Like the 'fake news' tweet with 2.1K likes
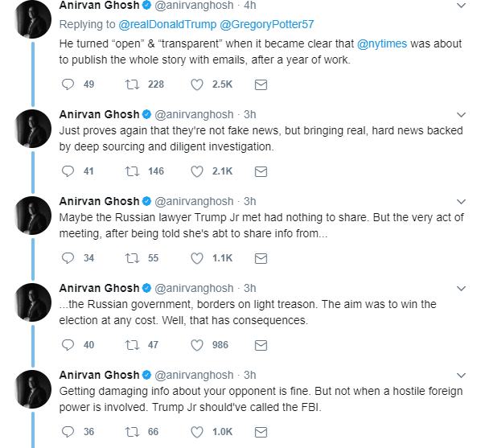Viewport: 485px width, 448px height. 197,171
